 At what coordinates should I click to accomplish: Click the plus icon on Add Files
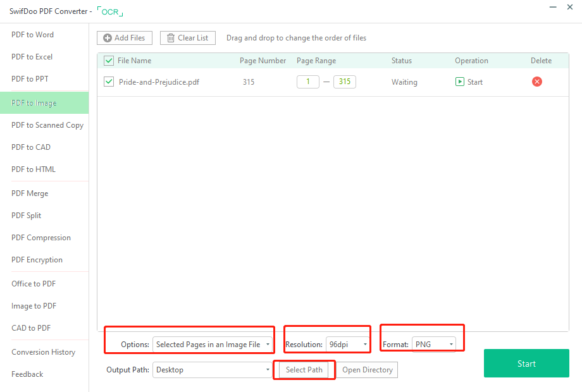[x=108, y=38]
